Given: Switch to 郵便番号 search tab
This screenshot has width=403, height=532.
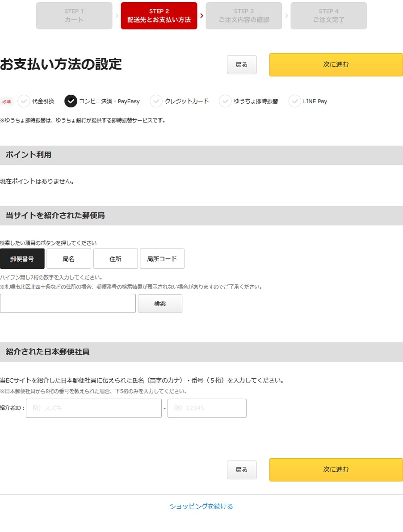Looking at the screenshot, I should coord(22,259).
